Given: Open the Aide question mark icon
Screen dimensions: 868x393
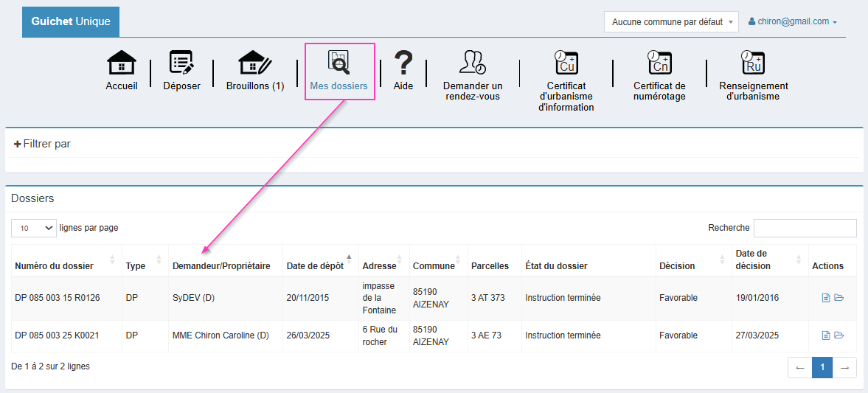Looking at the screenshot, I should pos(403,63).
